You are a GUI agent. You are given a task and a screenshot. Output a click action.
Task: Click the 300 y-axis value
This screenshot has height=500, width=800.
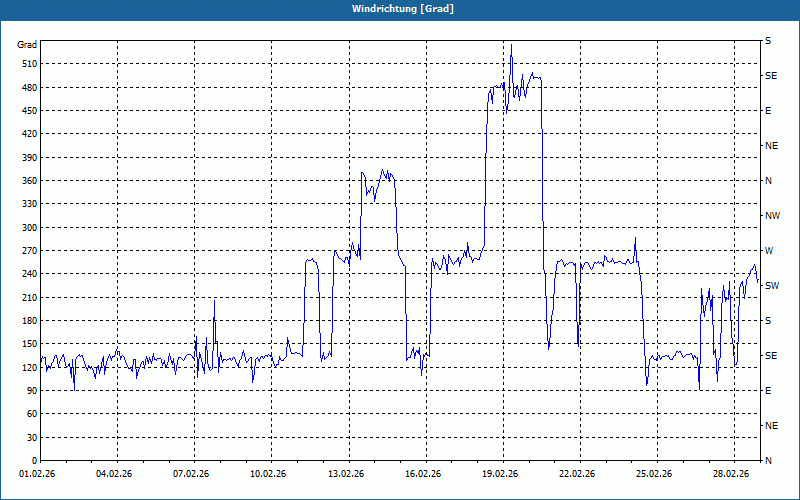tap(30, 228)
